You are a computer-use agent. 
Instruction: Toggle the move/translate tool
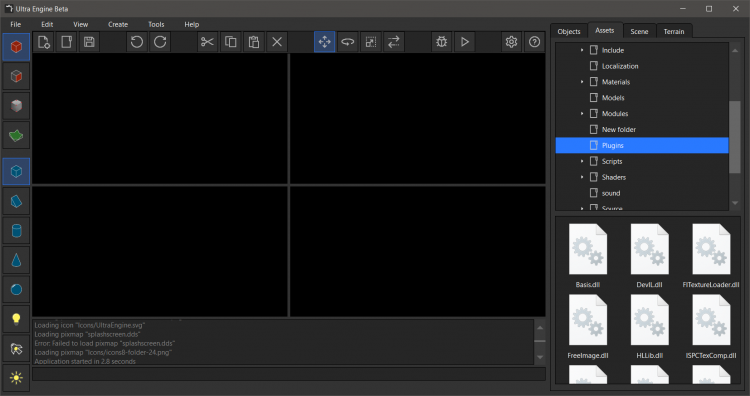[x=324, y=42]
